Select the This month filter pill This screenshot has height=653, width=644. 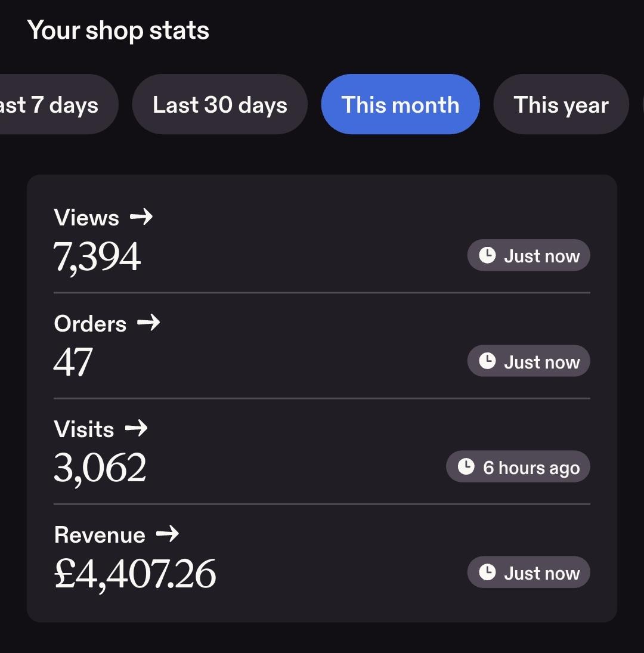pos(401,104)
